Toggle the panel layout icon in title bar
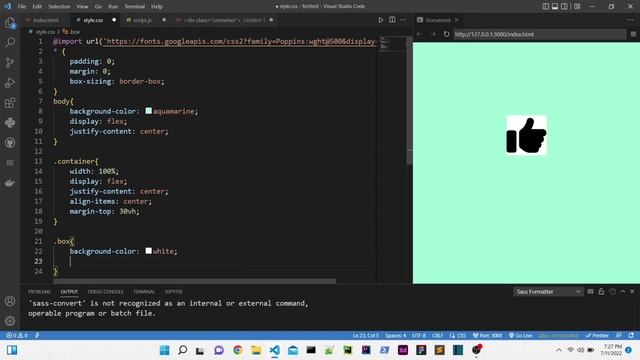Viewport: 640px width, 360px height. point(555,7)
